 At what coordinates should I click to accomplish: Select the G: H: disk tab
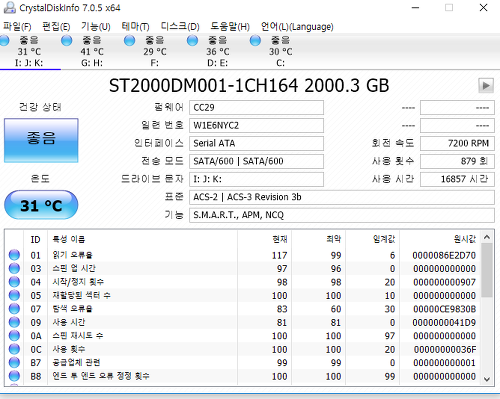[x=92, y=51]
